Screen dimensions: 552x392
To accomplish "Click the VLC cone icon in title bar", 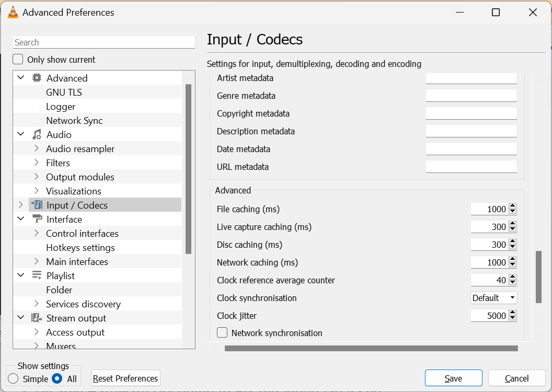I will tap(13, 12).
